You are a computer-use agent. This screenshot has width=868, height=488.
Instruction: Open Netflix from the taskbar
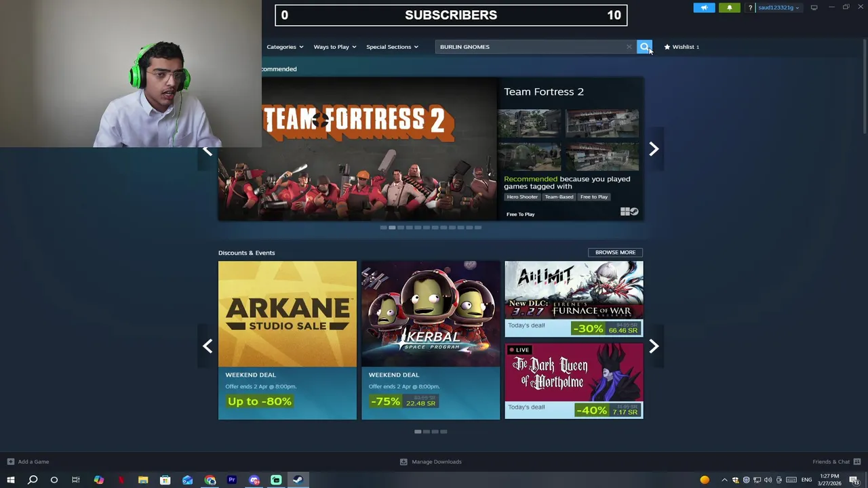click(121, 480)
